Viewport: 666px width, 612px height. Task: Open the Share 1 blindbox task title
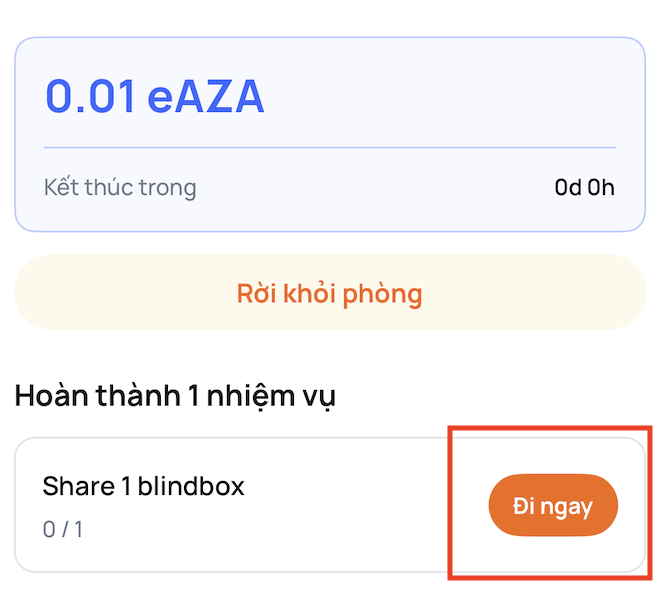[144, 486]
